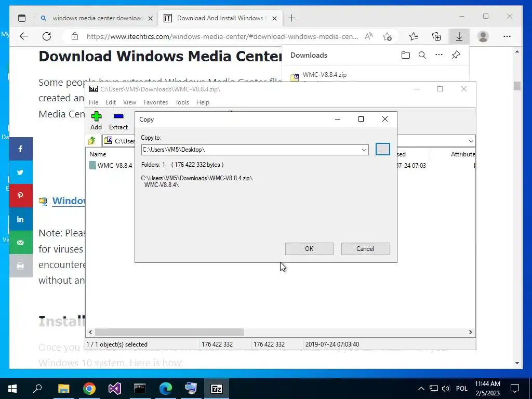Toggle Read aloud icon in Edge address bar

pos(369,36)
